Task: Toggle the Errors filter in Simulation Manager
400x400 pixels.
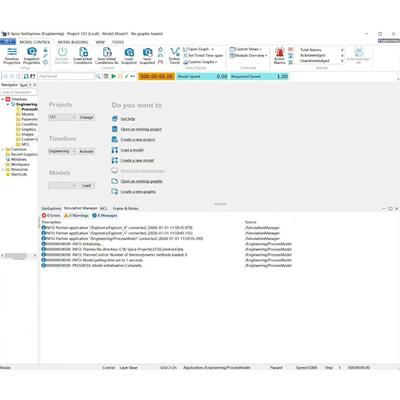Action: (51, 216)
